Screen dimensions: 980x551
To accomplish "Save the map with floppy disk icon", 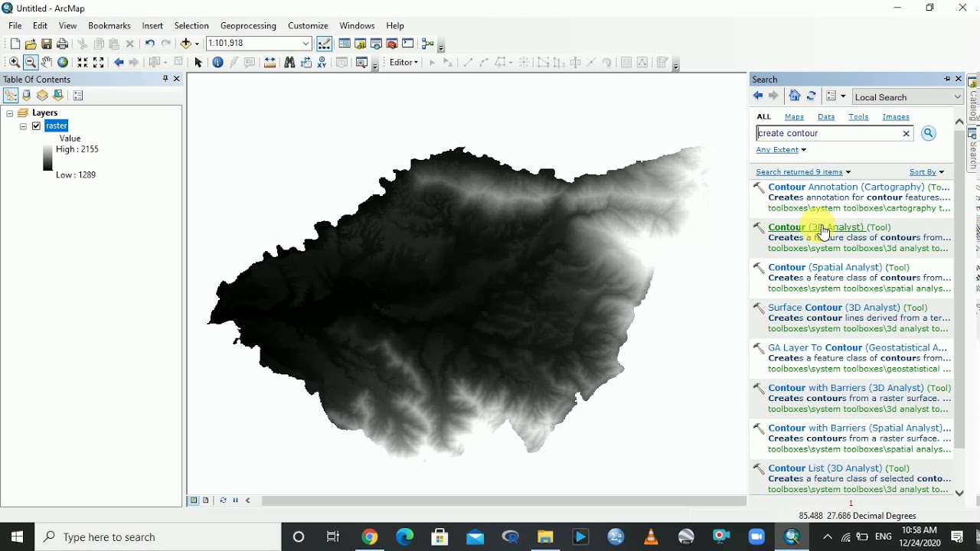I will click(47, 44).
